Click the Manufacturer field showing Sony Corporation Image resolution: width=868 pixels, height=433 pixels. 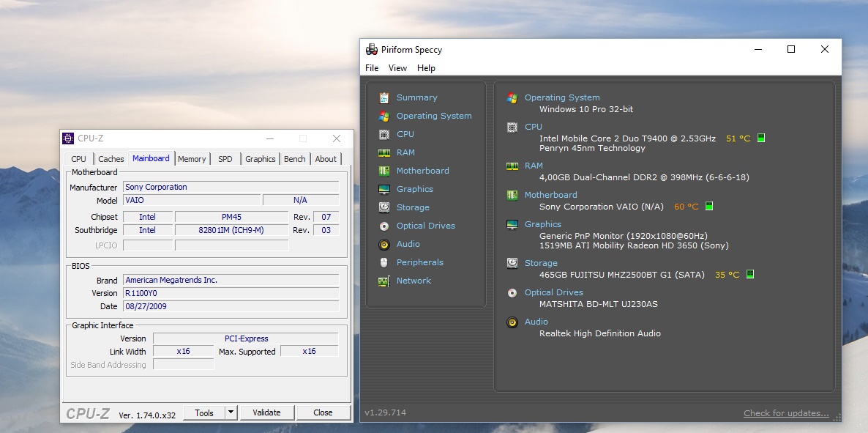pos(231,188)
